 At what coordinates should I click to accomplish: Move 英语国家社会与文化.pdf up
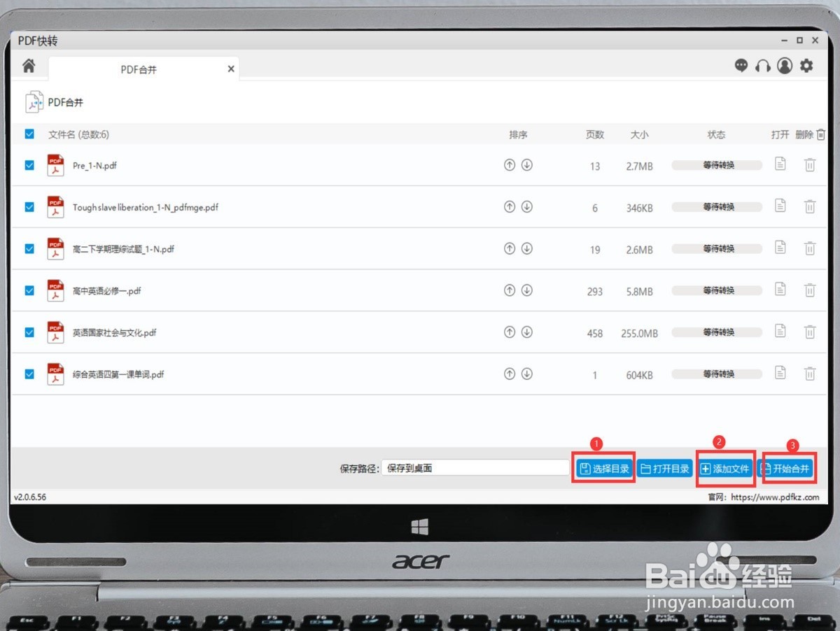510,332
